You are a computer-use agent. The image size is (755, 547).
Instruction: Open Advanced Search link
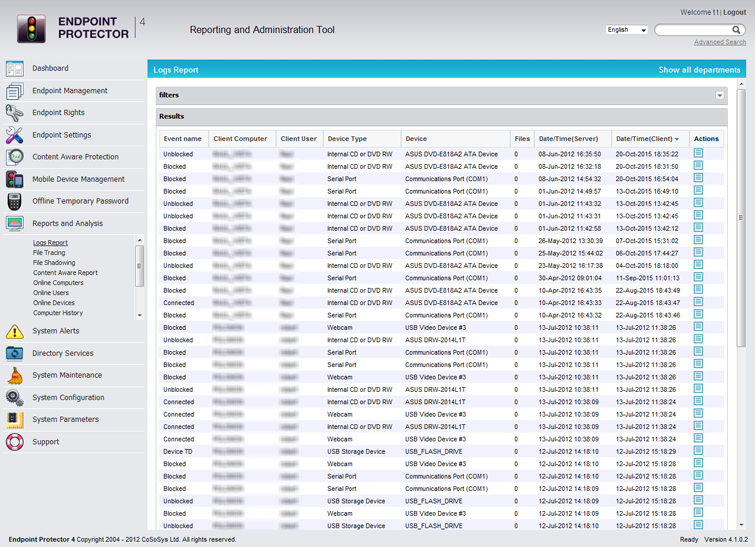click(720, 42)
